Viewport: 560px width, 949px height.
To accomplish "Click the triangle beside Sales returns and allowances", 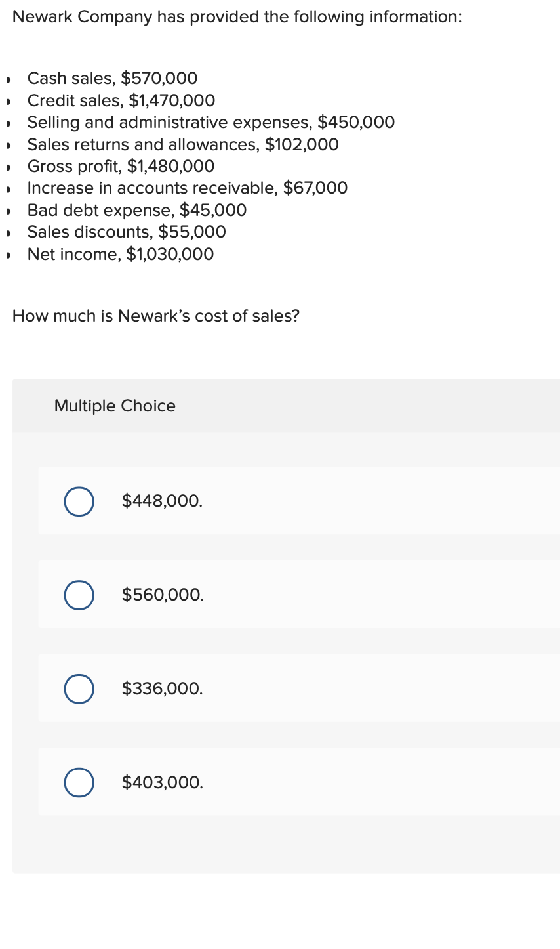I will [x=9, y=145].
